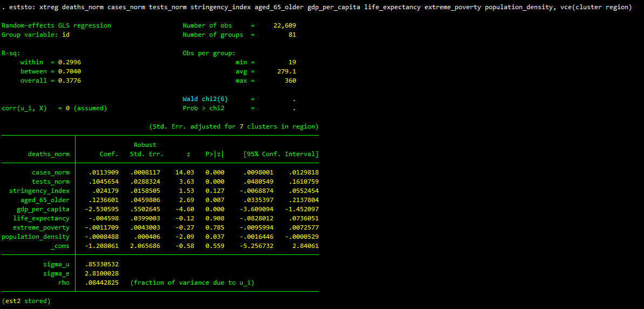
Task: Click the 'corr(u_i, X)' assumption line
Action: pos(54,108)
